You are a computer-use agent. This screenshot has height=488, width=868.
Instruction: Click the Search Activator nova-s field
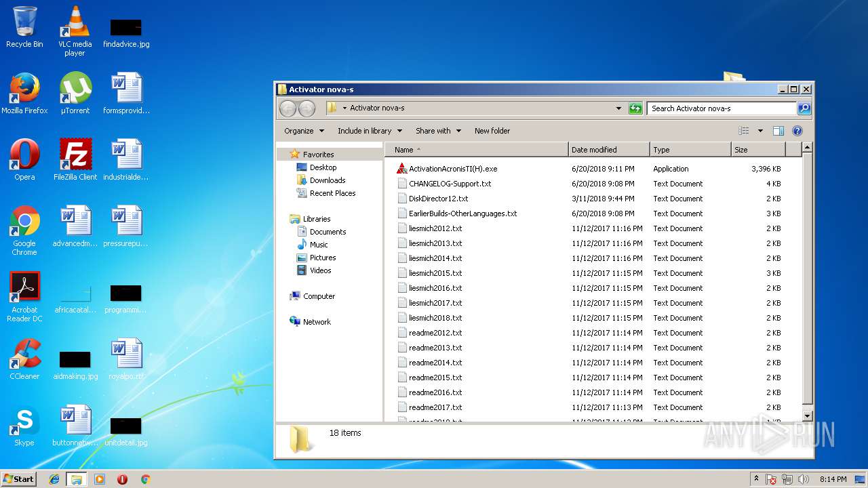[722, 108]
